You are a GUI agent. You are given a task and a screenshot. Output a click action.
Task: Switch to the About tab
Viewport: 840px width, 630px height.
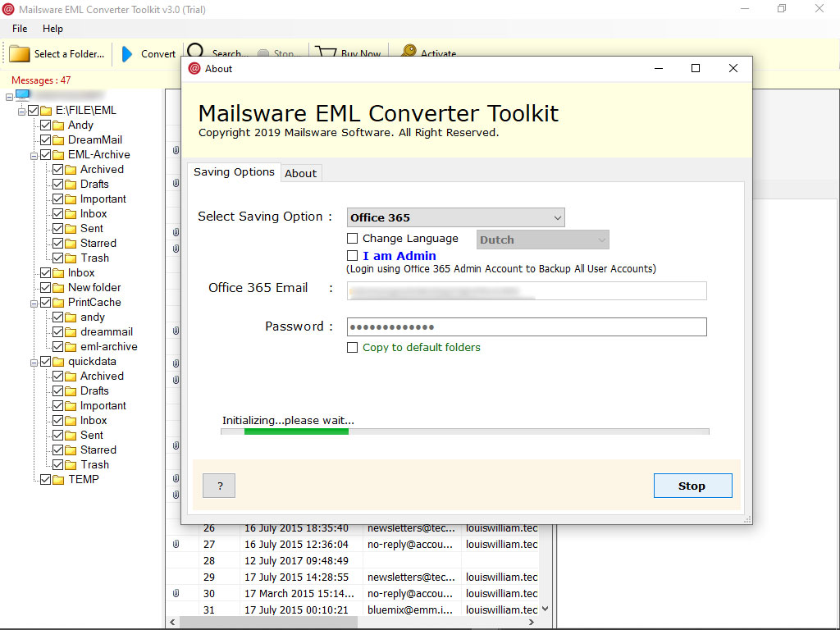point(300,174)
